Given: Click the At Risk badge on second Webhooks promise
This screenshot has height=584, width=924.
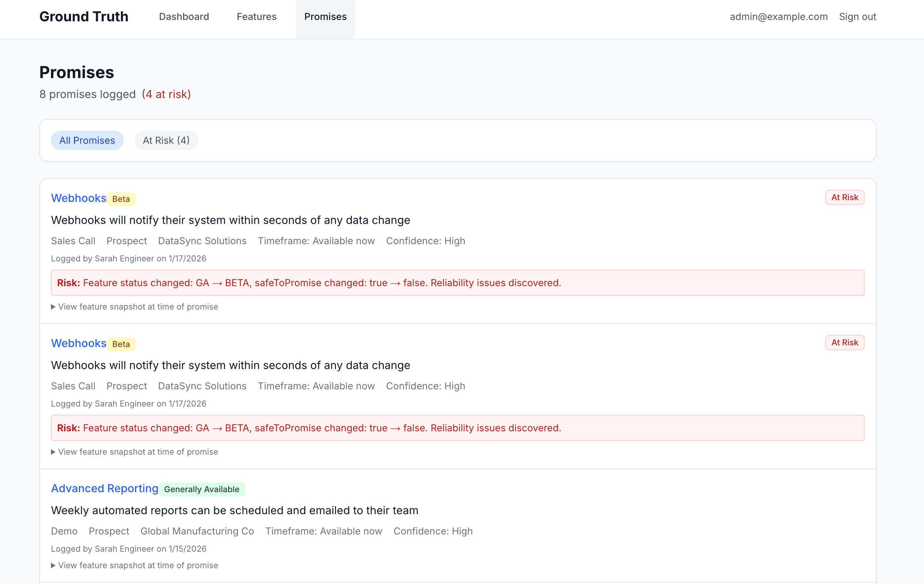Looking at the screenshot, I should [x=844, y=343].
